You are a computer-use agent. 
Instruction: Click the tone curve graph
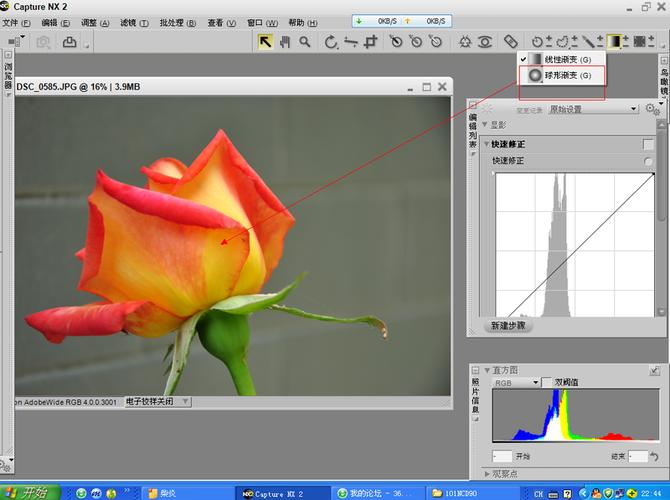click(574, 244)
